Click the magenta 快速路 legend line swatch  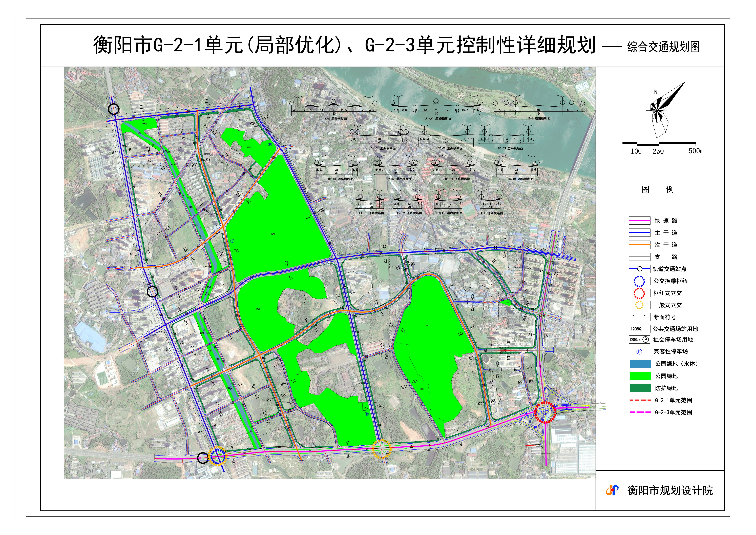639,220
